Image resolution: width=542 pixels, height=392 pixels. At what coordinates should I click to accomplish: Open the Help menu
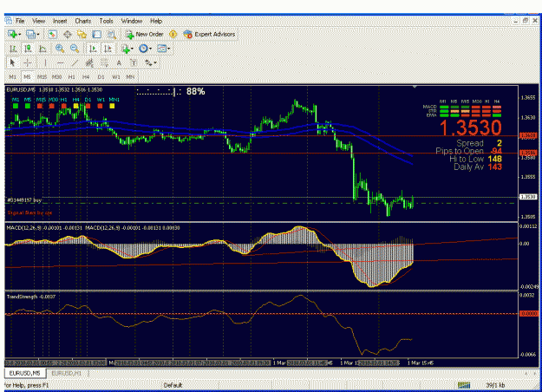(x=156, y=21)
